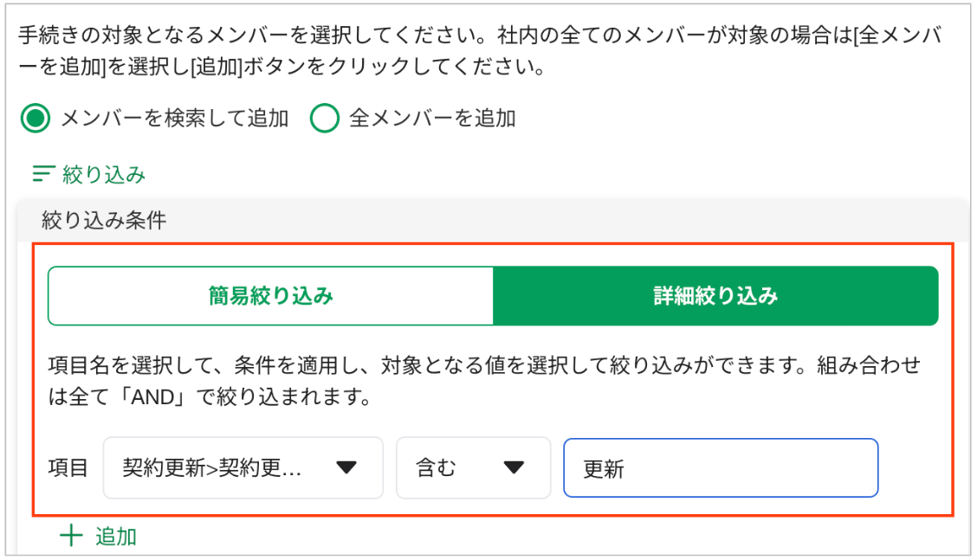Viewport: 977px width, 560px height.
Task: Click the 全メンバーを追加 label text
Action: click(x=432, y=118)
